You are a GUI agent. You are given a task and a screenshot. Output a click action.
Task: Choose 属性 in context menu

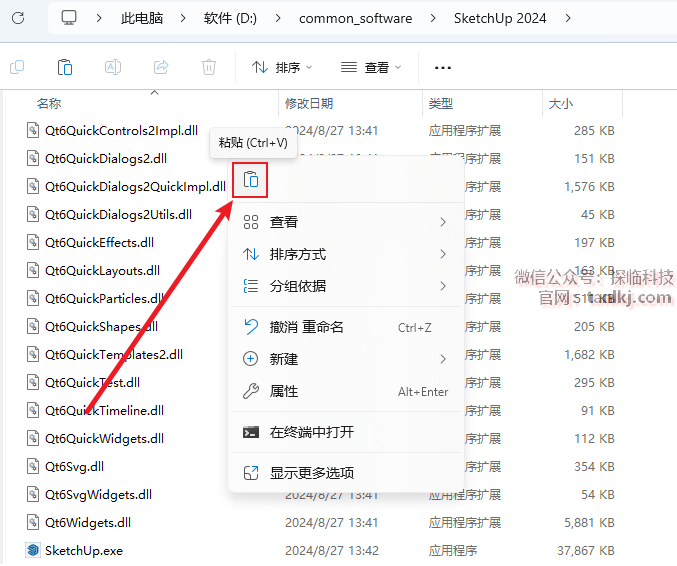(345, 391)
